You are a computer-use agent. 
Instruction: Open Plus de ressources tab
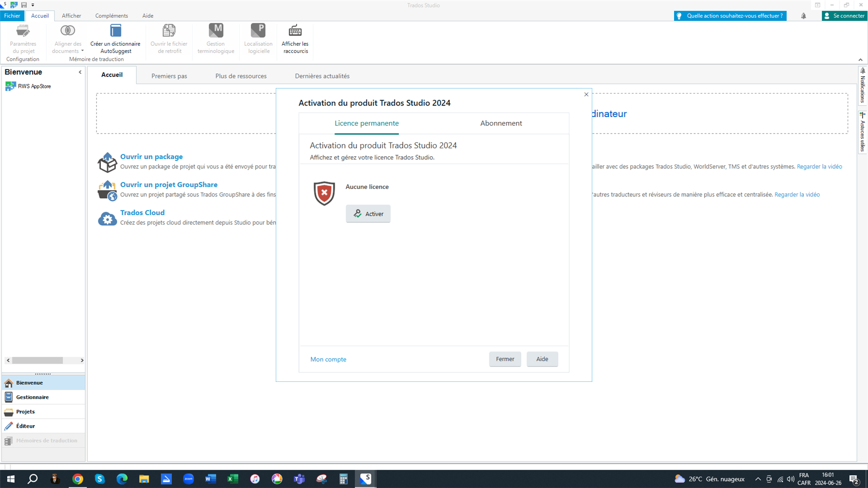(x=241, y=76)
